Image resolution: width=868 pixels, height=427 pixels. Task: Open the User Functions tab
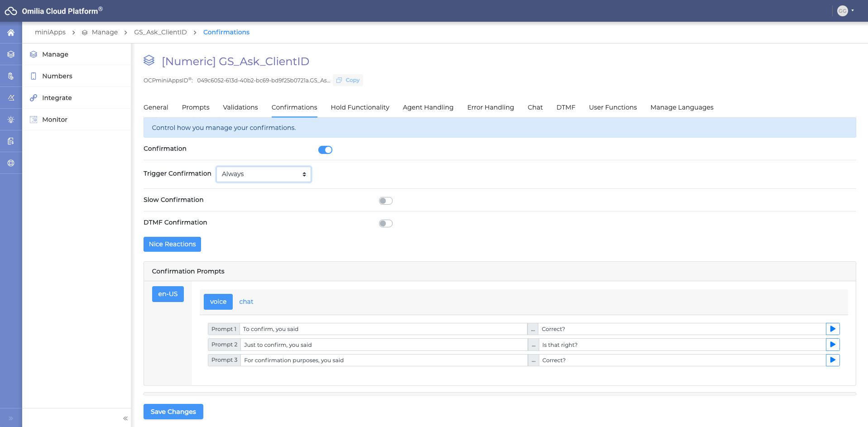coord(613,107)
